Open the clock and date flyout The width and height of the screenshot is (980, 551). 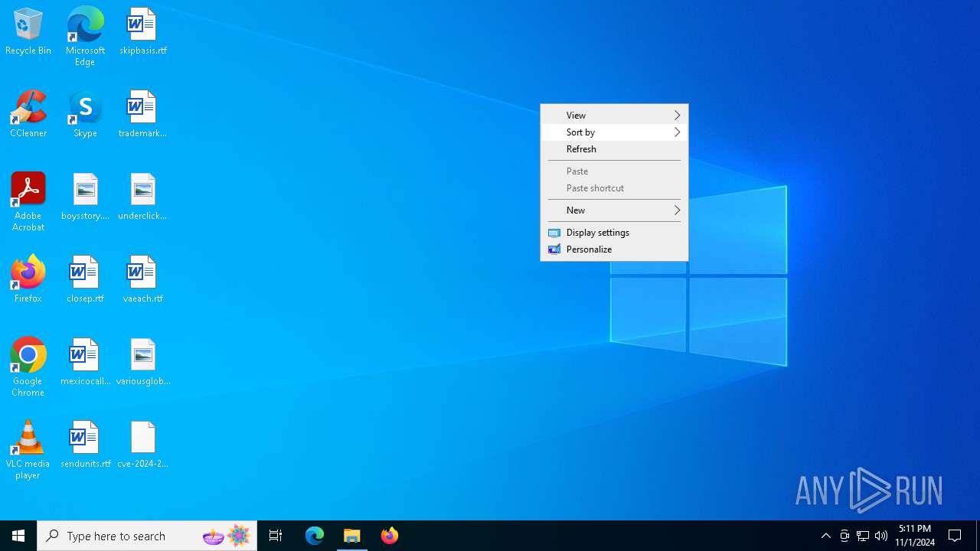tap(915, 536)
